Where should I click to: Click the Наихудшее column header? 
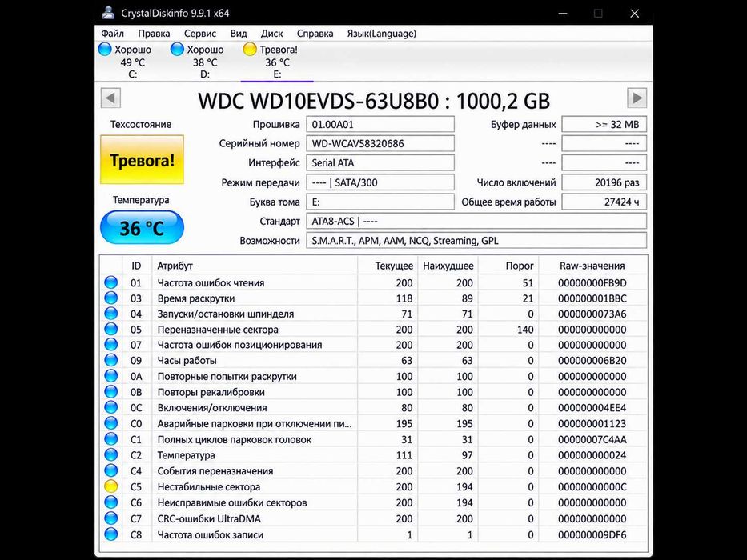448,266
